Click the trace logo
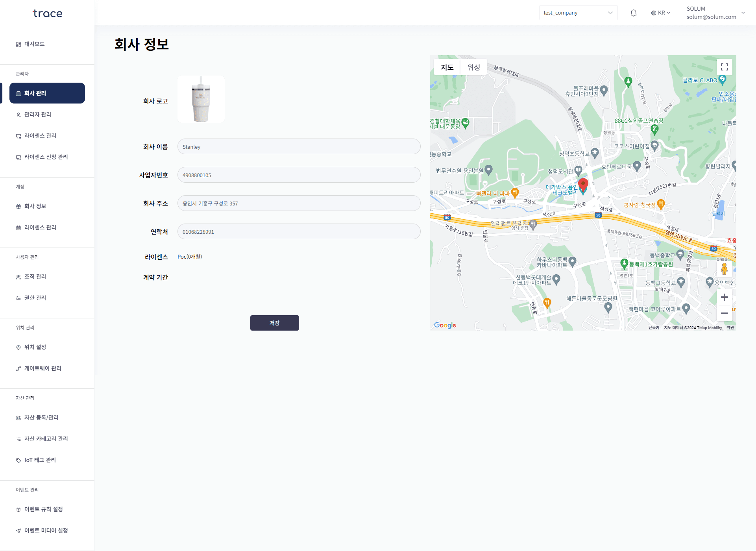The image size is (756, 551). point(47,13)
